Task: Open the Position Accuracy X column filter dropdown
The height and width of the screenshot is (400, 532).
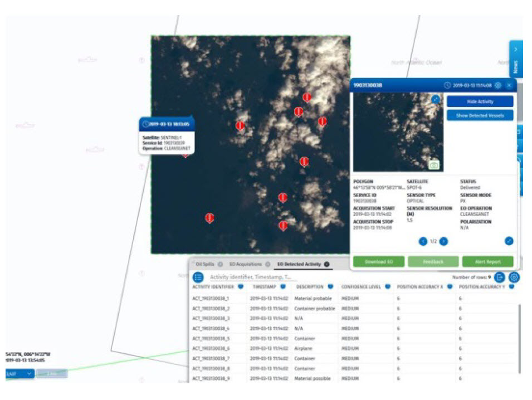Action: click(450, 287)
